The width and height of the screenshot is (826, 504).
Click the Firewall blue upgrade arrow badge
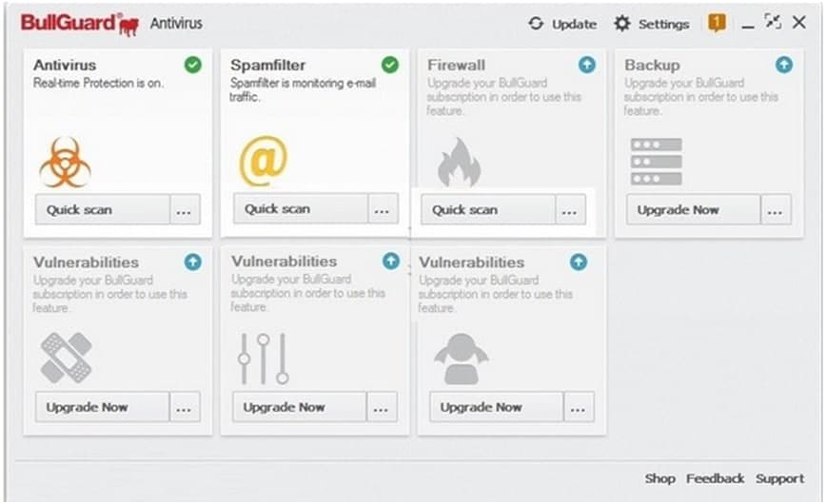tap(587, 65)
